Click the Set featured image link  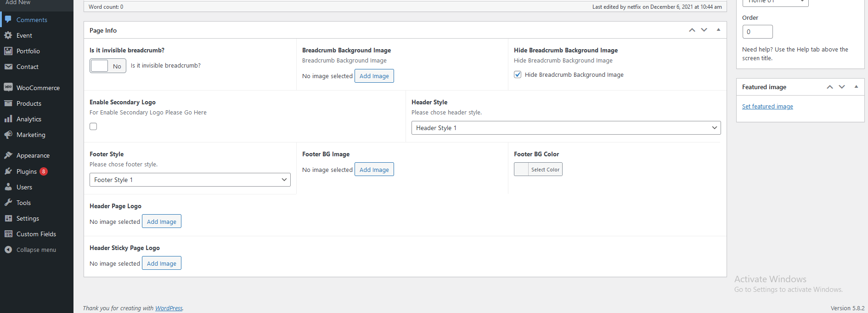tap(767, 106)
